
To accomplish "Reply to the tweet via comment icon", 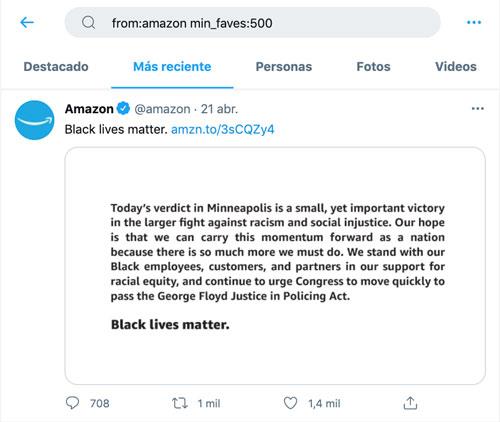I will (72, 403).
